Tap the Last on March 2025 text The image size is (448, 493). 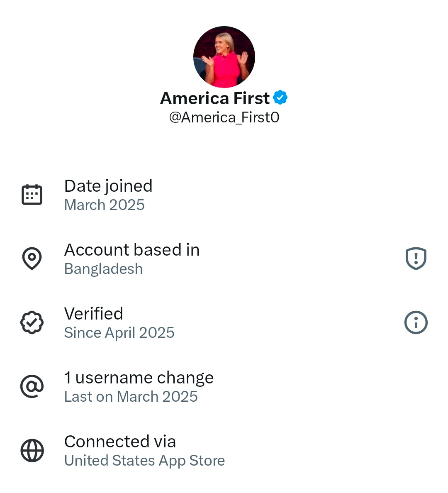[x=131, y=397]
